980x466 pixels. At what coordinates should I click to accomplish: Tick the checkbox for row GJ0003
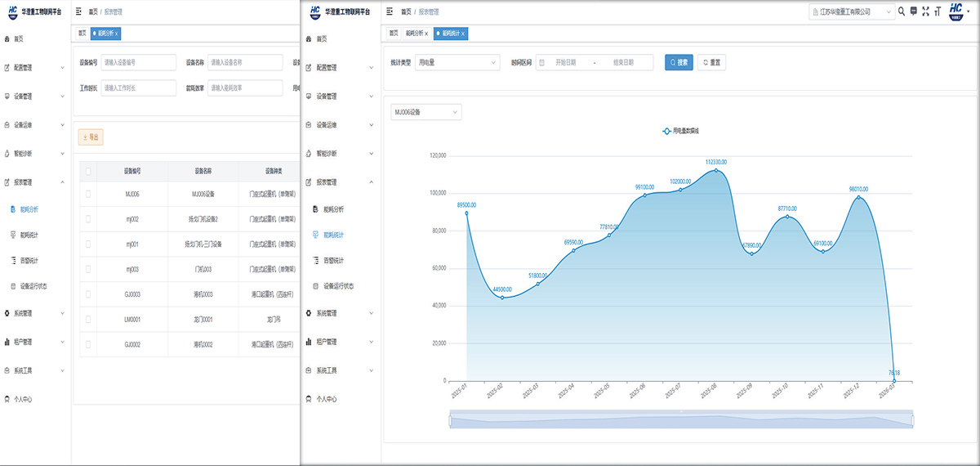pyautogui.click(x=88, y=294)
